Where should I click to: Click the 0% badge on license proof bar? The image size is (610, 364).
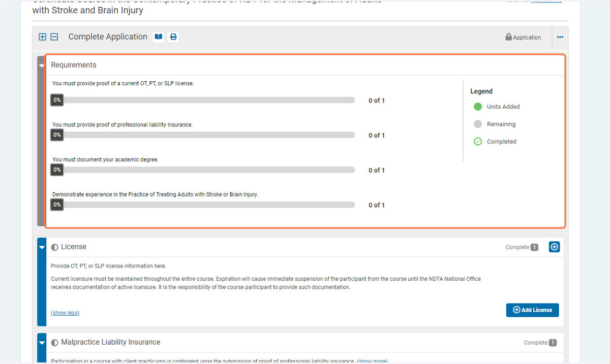click(x=57, y=100)
